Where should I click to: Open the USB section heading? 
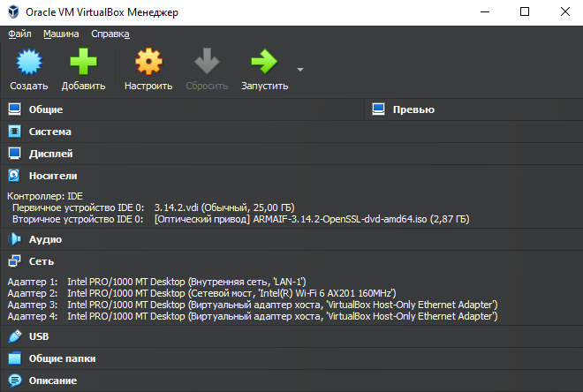[39, 336]
